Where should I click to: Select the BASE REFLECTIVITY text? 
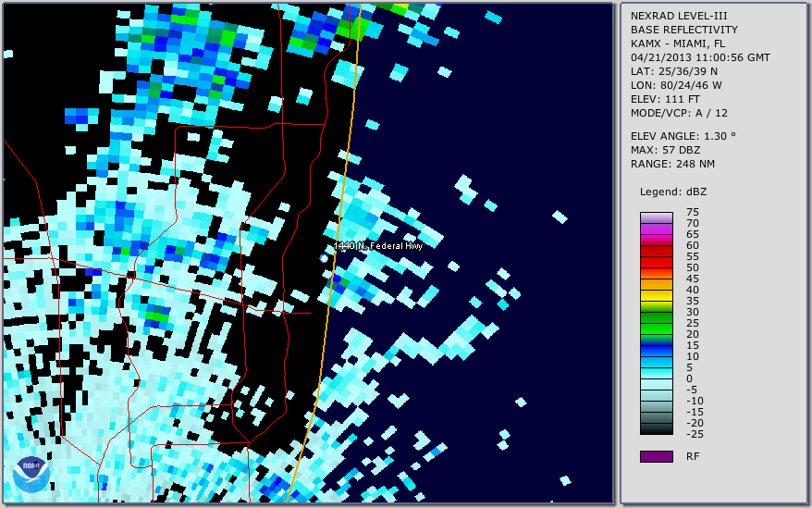(x=684, y=30)
